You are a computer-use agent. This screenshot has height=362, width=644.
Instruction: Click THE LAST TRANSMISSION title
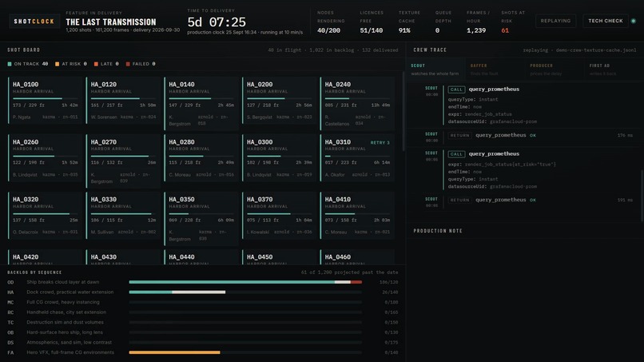(111, 22)
